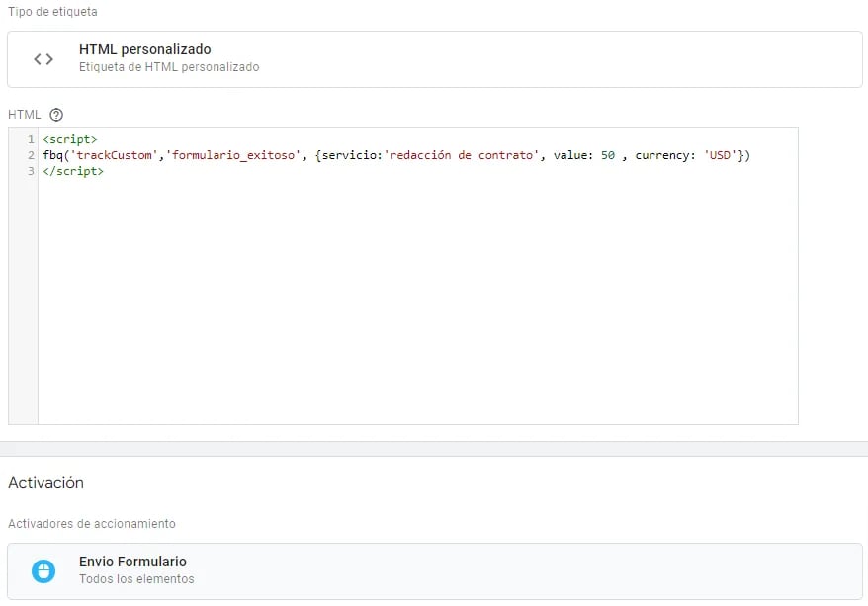Click the value number 50 in the code
This screenshot has height=606, width=868.
pos(608,155)
